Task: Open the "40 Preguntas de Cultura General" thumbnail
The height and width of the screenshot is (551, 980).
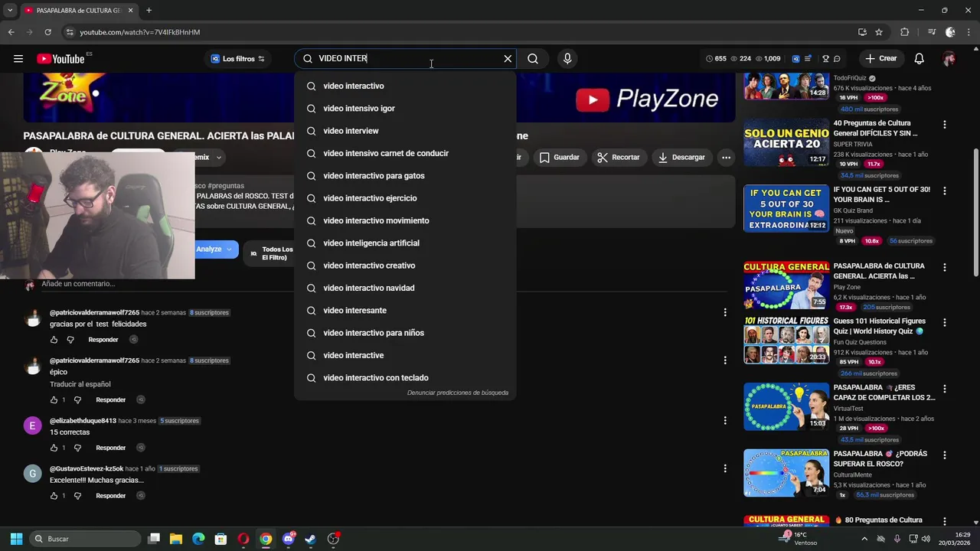Action: (x=786, y=142)
